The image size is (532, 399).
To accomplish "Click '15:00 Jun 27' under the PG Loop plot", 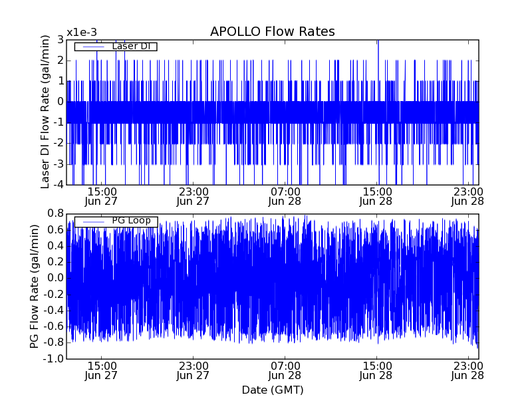I will (101, 371).
